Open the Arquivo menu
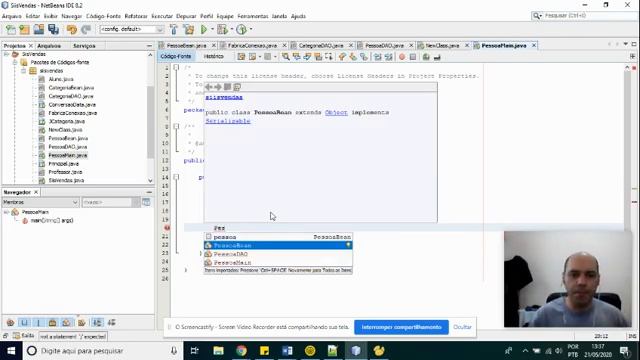 (x=12, y=16)
